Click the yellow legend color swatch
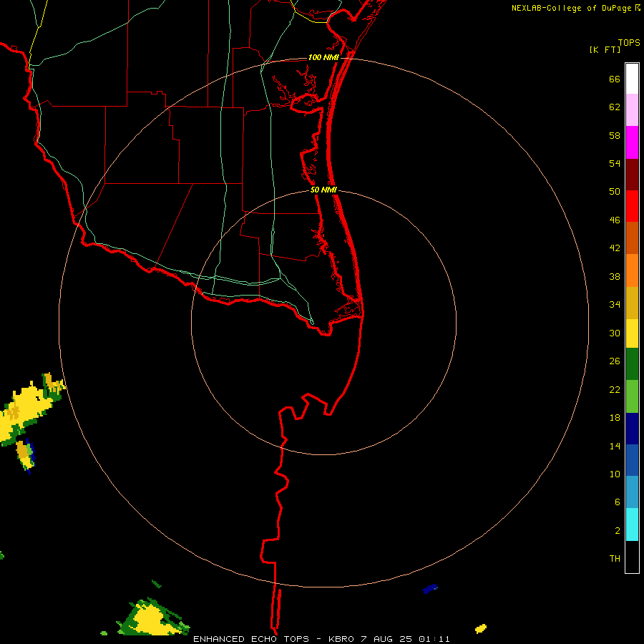 coord(632,333)
